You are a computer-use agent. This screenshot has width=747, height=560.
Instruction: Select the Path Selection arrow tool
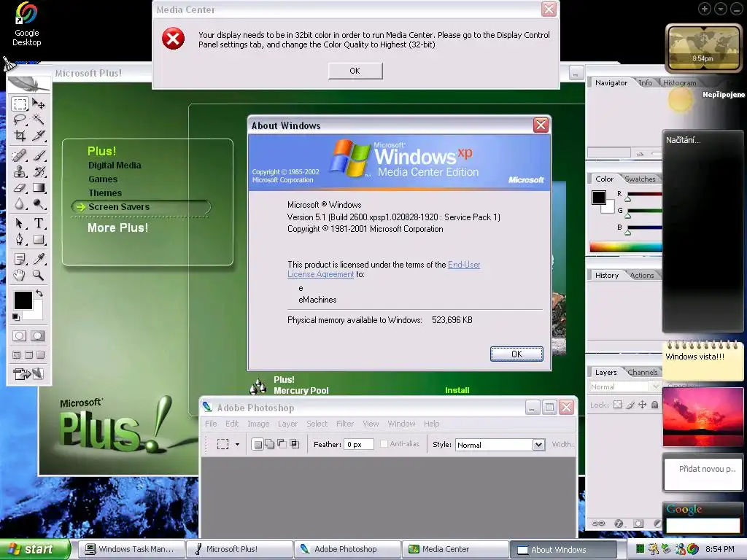tap(20, 223)
